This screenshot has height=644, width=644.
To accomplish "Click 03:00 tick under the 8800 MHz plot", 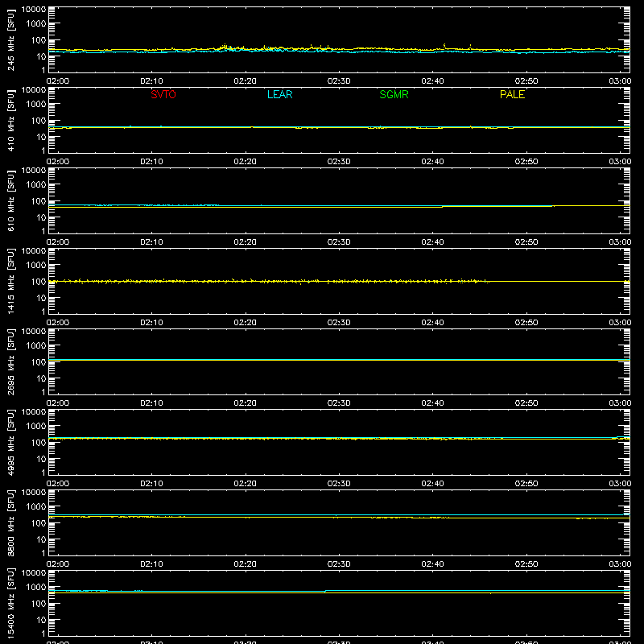I will click(620, 564).
